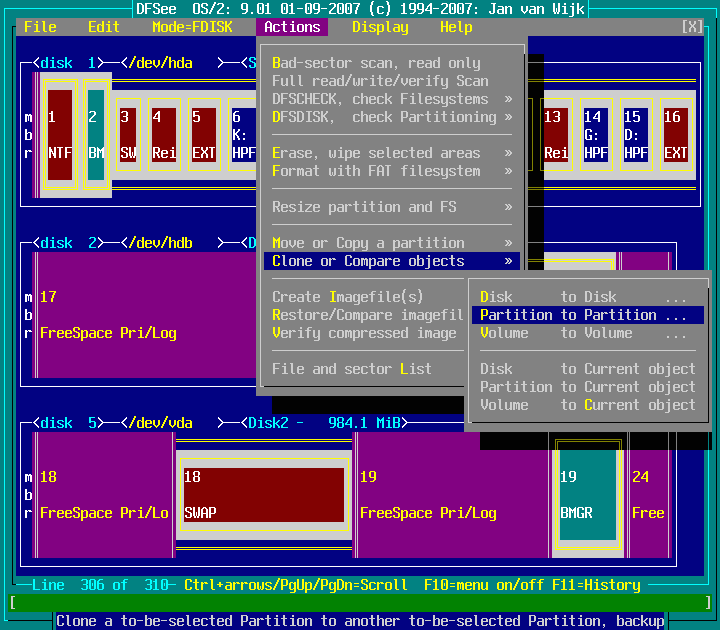This screenshot has width=720, height=630.
Task: Click partition 3 SWAP block on disk 1
Action: [x=128, y=135]
